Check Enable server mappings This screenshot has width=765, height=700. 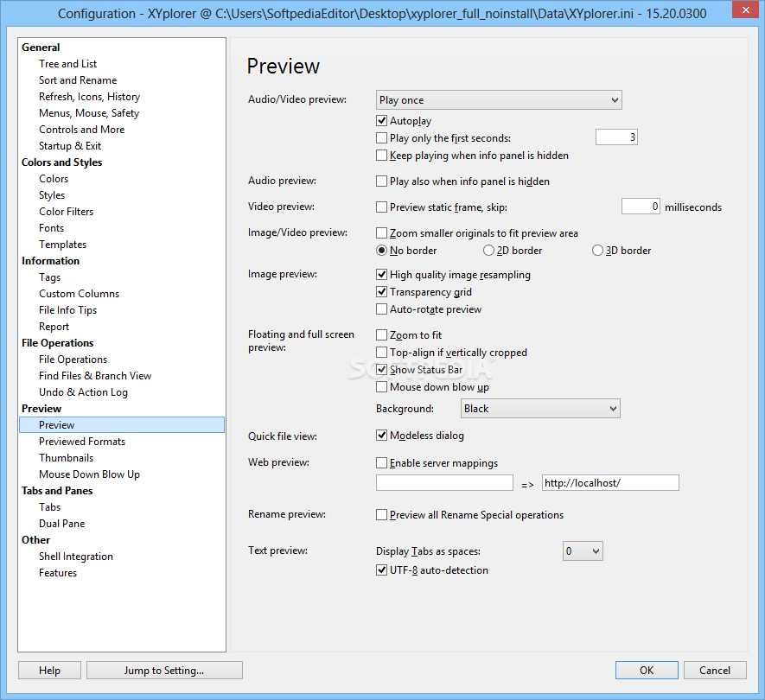[381, 462]
